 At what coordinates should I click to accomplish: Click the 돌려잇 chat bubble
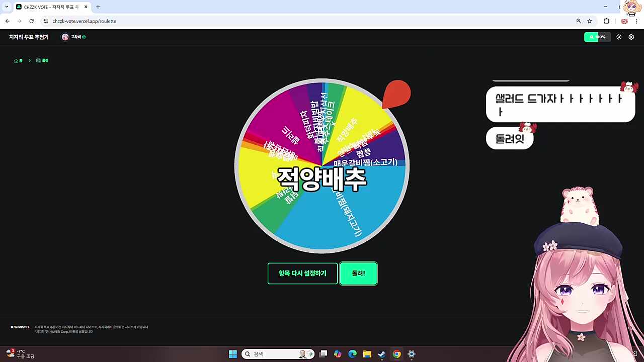pos(510,138)
